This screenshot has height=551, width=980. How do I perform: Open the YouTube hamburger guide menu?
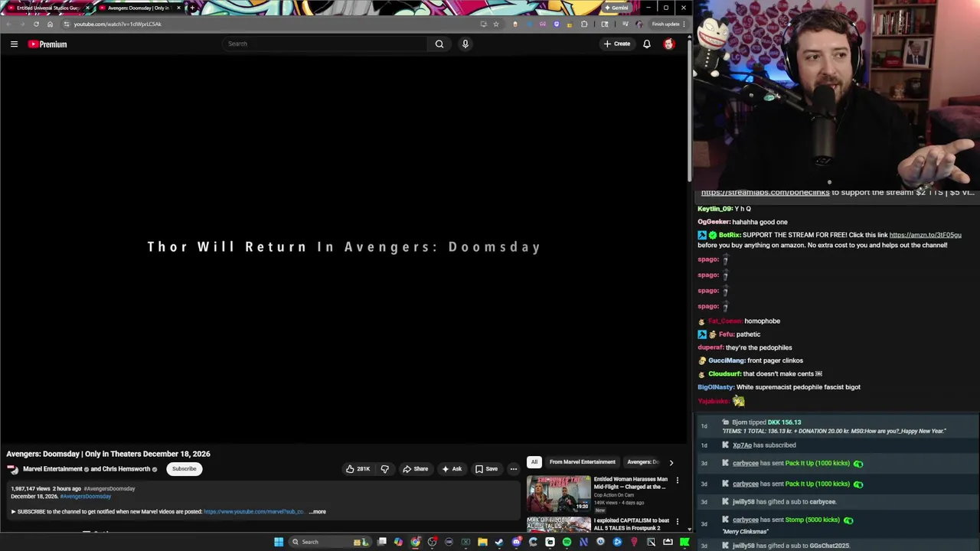[14, 44]
